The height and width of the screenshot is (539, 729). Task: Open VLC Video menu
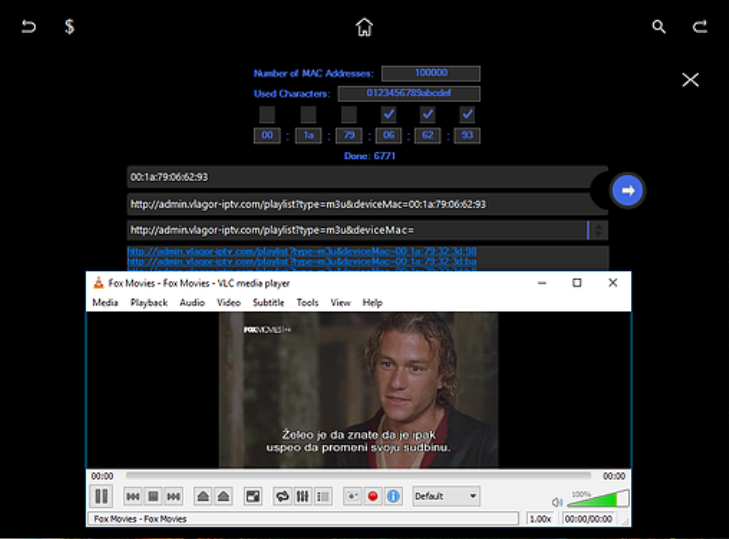[x=229, y=303]
